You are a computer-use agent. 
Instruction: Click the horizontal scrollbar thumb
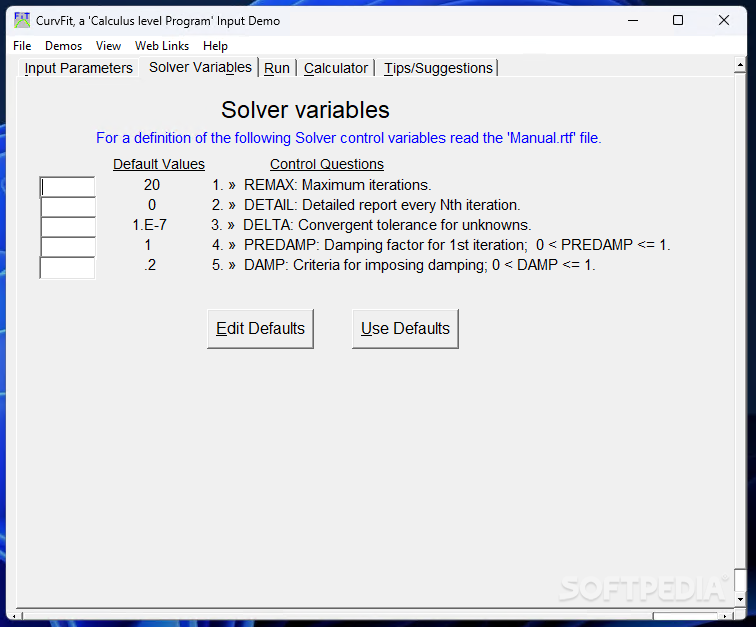tap(686, 616)
